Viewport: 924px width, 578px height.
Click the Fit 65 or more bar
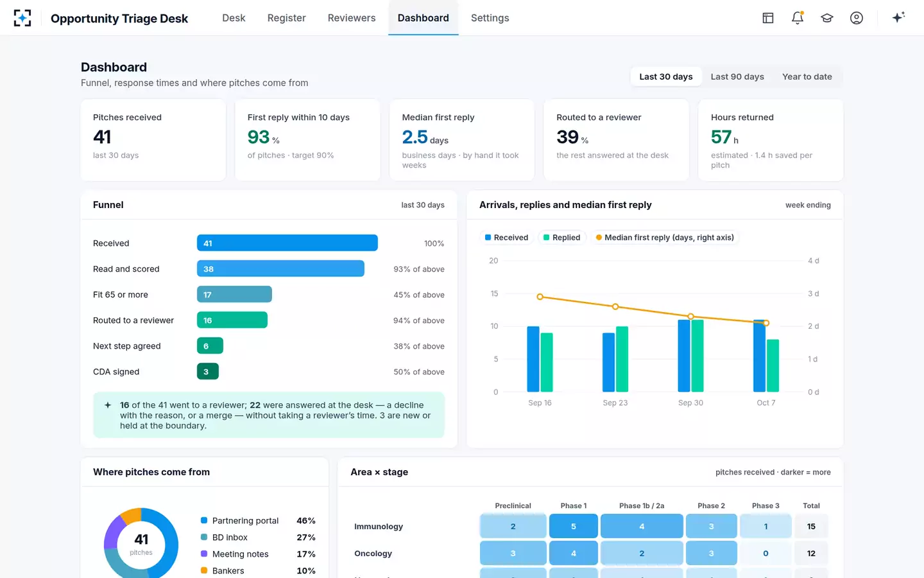[234, 294]
